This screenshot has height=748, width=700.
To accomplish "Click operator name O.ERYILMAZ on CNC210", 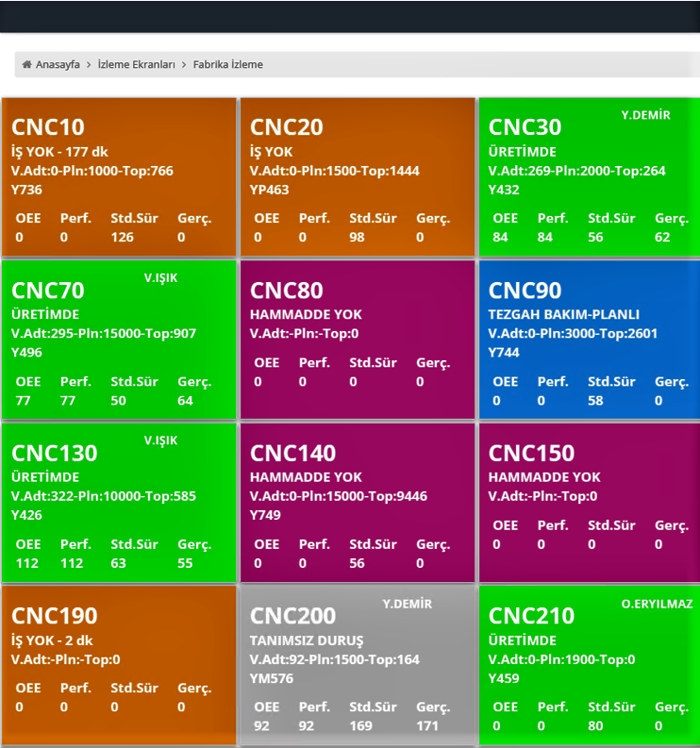I will [657, 604].
